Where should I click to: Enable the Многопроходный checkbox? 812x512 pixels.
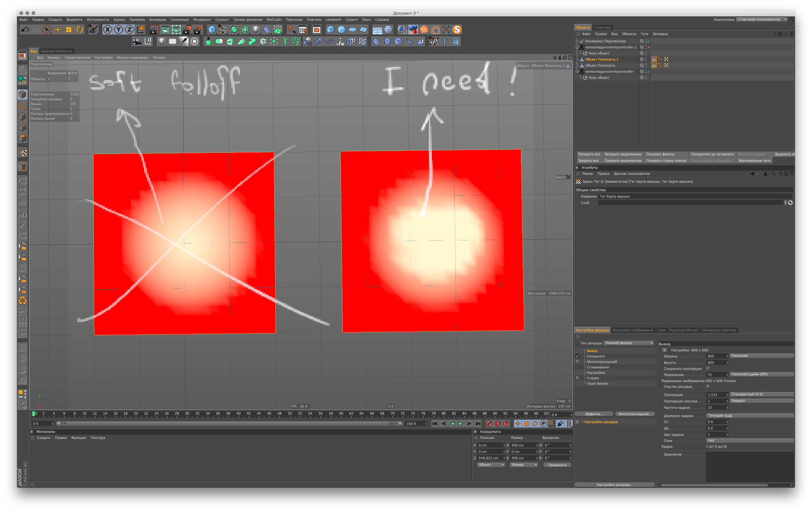[x=577, y=362]
